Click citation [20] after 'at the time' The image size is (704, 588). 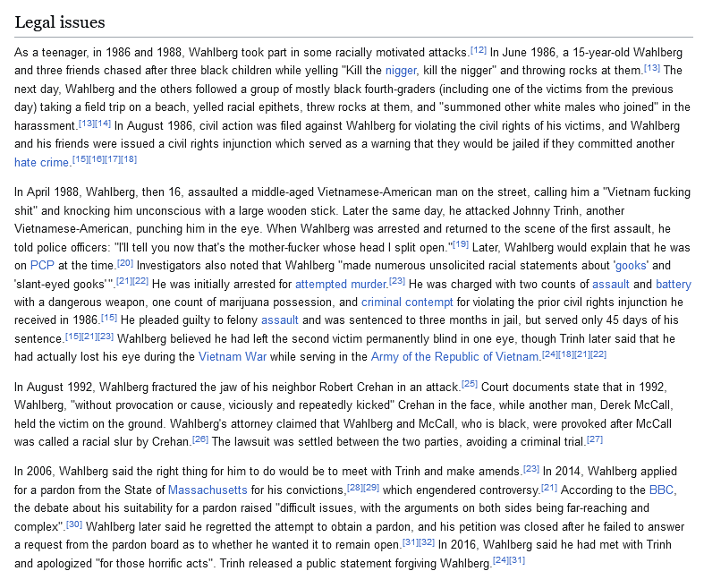[x=125, y=262]
